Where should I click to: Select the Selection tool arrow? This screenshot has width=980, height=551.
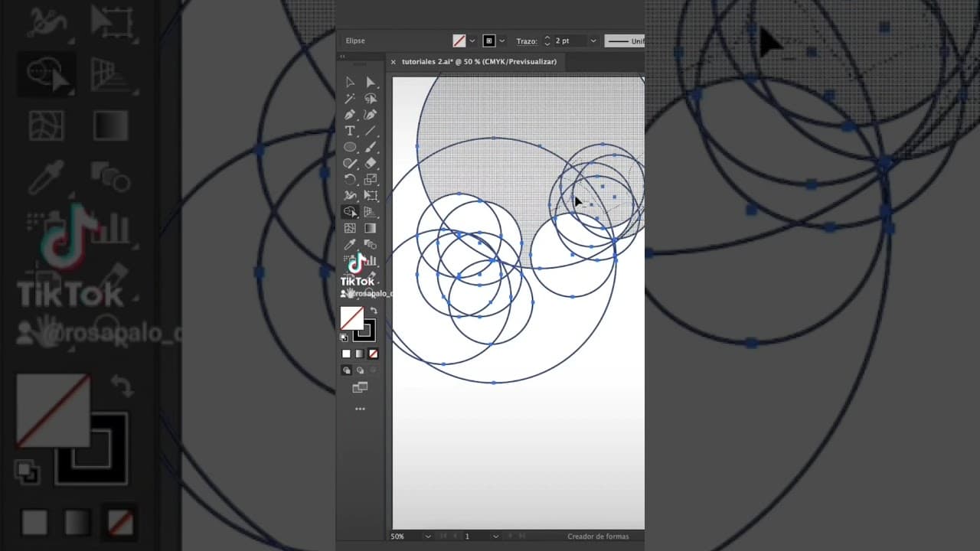pyautogui.click(x=350, y=83)
